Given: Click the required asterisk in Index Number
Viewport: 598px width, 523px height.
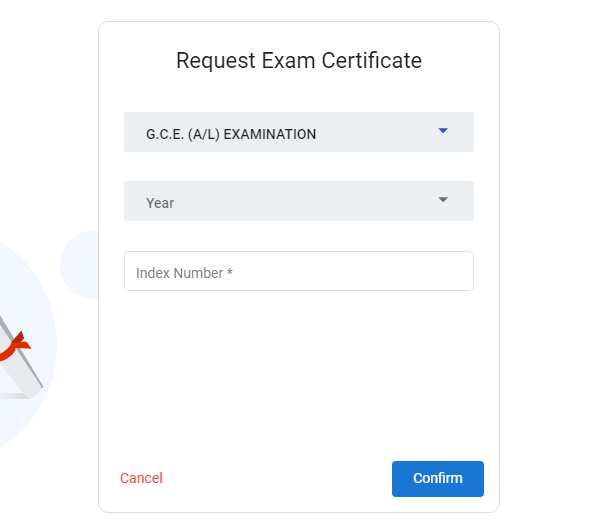Looking at the screenshot, I should 230,272.
